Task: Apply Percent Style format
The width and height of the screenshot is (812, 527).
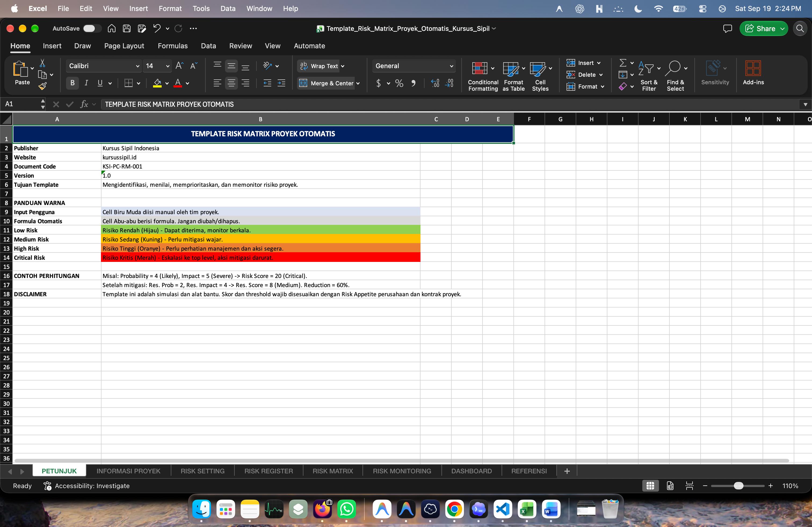Action: (x=399, y=83)
